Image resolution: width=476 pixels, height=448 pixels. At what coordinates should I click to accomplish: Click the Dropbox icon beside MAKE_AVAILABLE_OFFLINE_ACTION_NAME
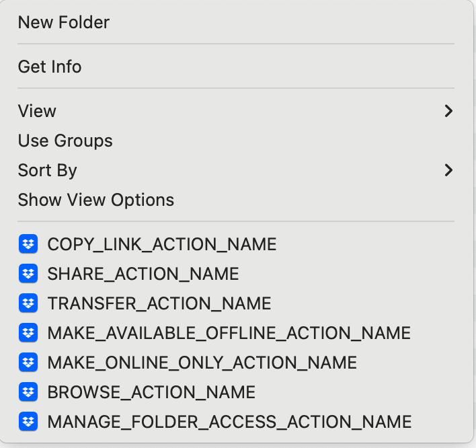28,333
